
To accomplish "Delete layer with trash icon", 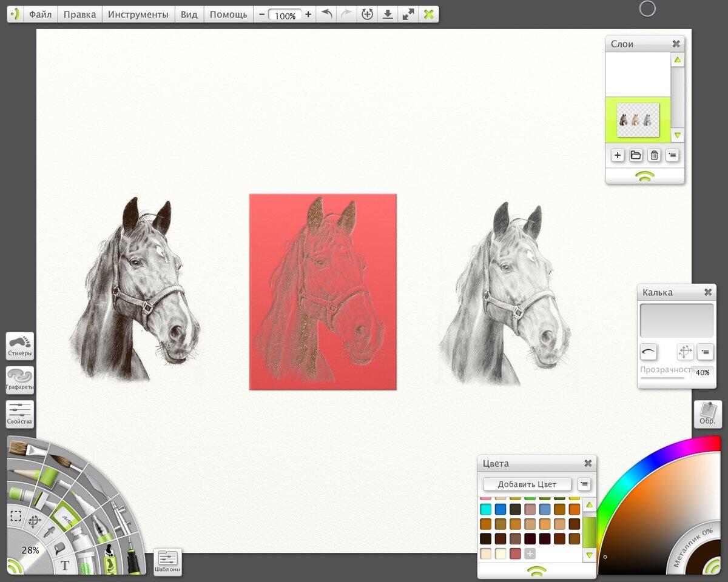I will [x=654, y=155].
